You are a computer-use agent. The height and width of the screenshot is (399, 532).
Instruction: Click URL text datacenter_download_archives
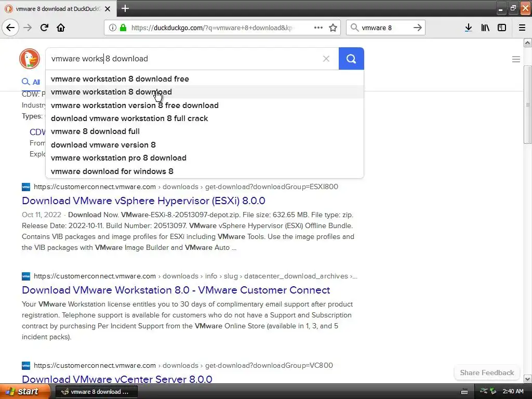pyautogui.click(x=296, y=276)
